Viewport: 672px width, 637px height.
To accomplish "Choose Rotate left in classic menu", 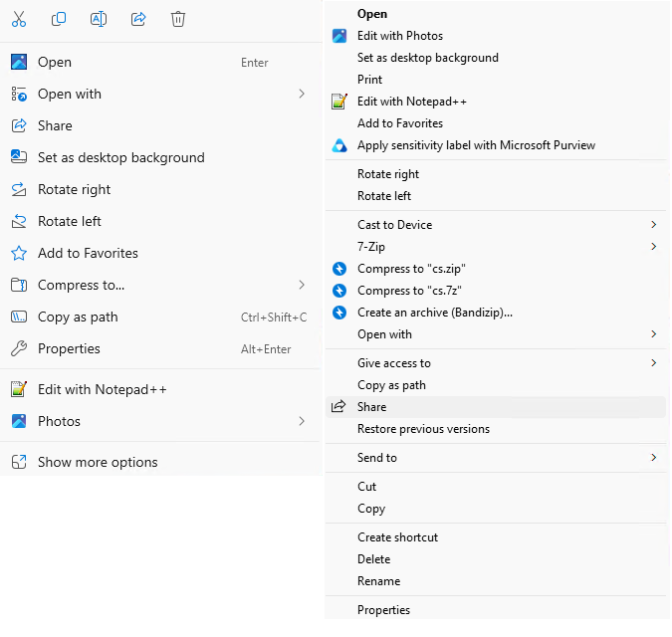I will [384, 196].
